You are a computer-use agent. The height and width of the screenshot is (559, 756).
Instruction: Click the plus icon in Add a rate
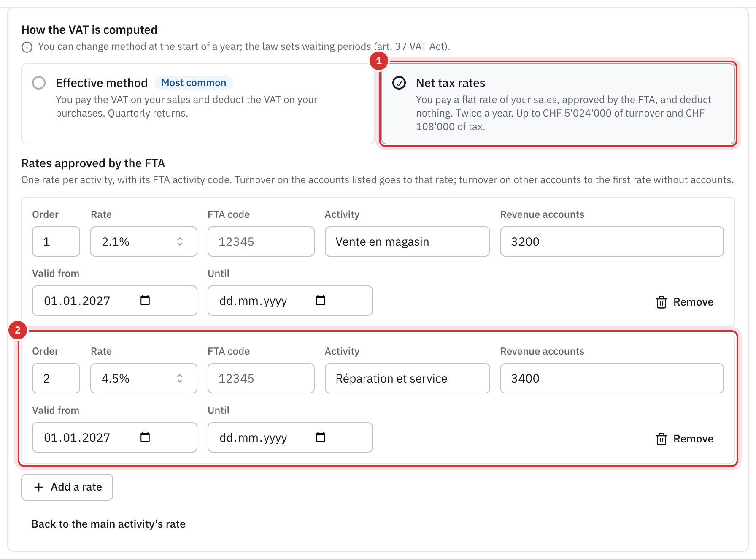pos(39,487)
